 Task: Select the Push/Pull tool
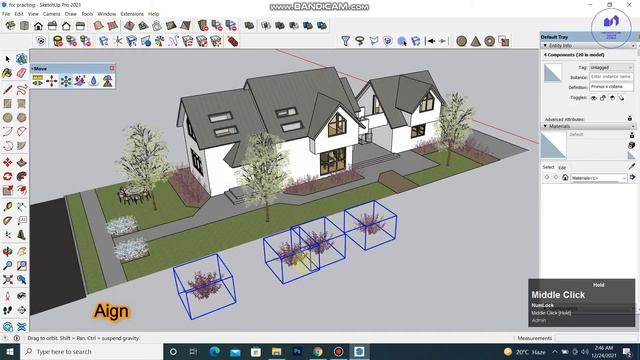(21, 162)
